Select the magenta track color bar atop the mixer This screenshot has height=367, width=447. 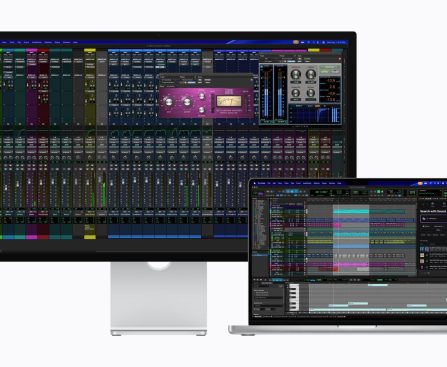[x=31, y=50]
